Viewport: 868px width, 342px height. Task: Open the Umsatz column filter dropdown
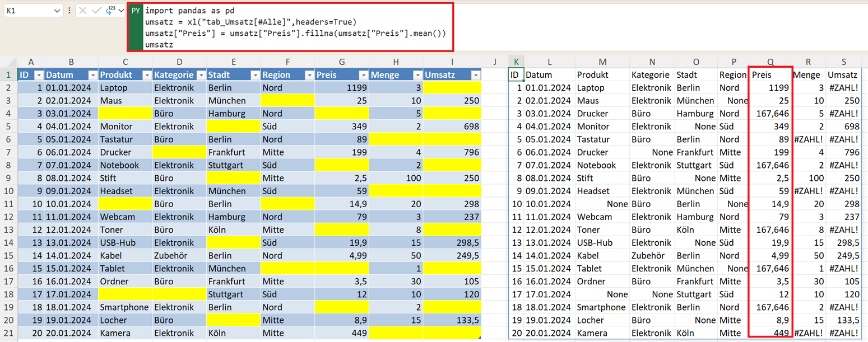(476, 75)
